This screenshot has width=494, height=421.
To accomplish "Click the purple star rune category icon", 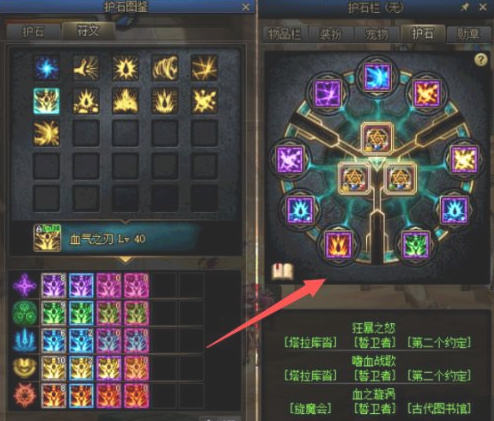I will 25,285.
